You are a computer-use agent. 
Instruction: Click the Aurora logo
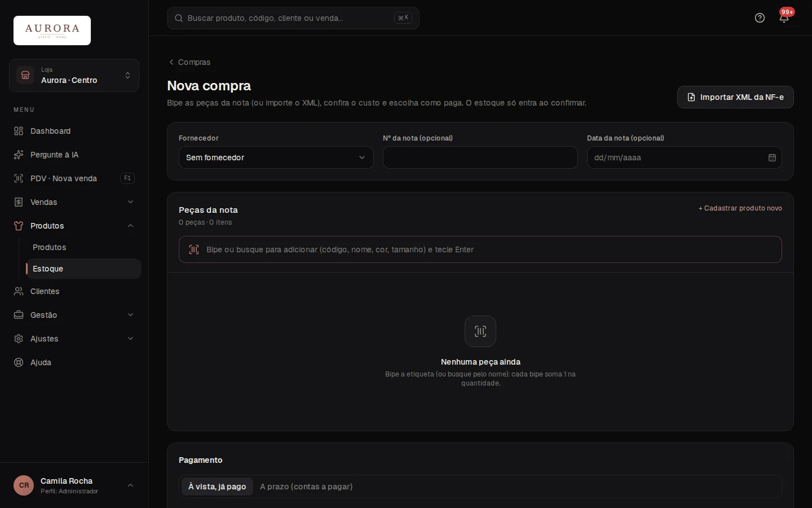[x=52, y=30]
